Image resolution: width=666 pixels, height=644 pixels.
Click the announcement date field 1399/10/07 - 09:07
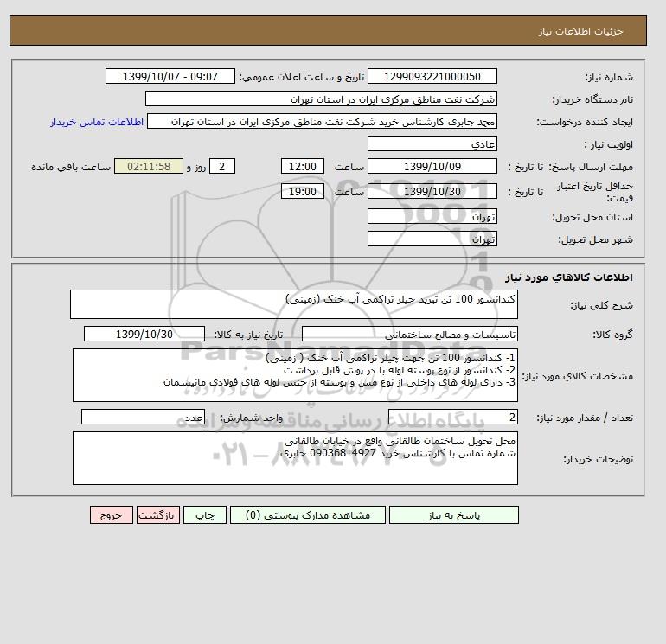[x=170, y=76]
